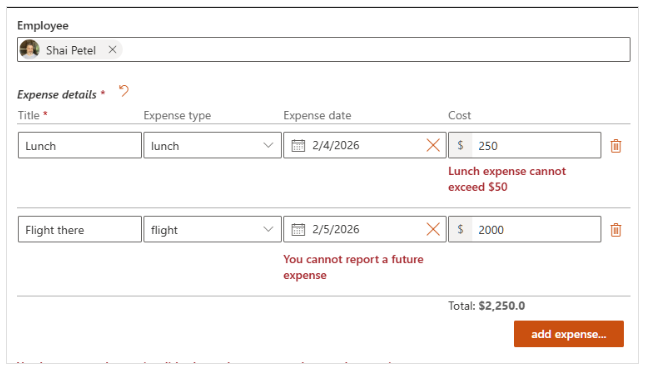Remove Shai Petel from Employee field

point(112,50)
